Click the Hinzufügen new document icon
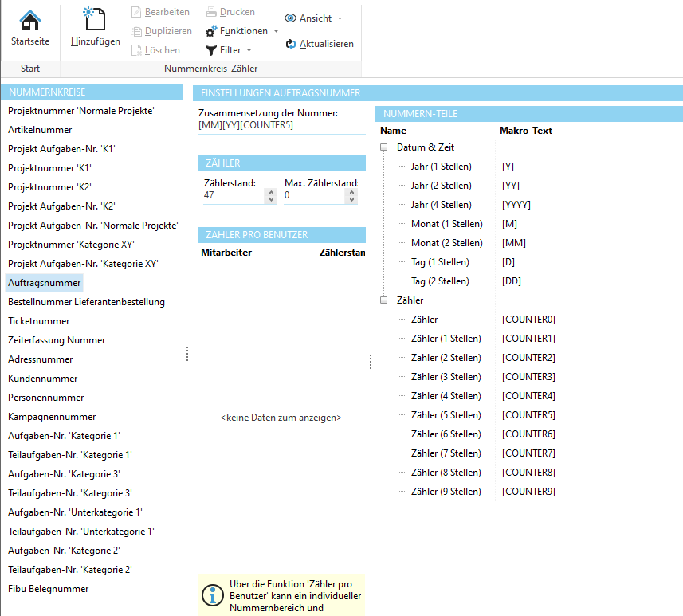The image size is (683, 616). click(95, 20)
